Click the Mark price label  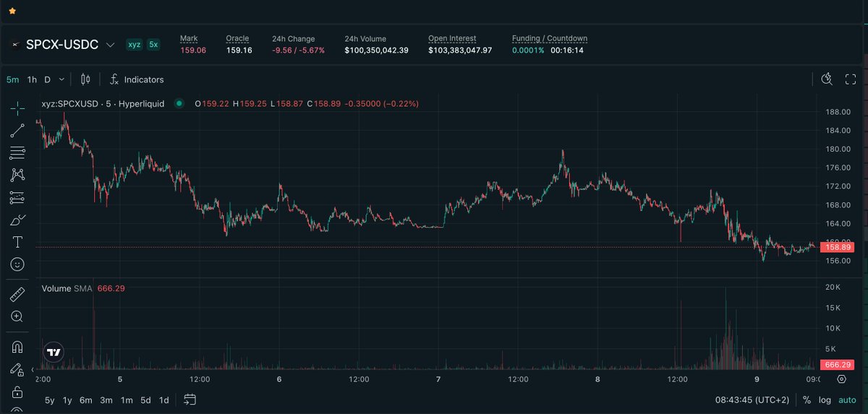pyautogui.click(x=189, y=38)
